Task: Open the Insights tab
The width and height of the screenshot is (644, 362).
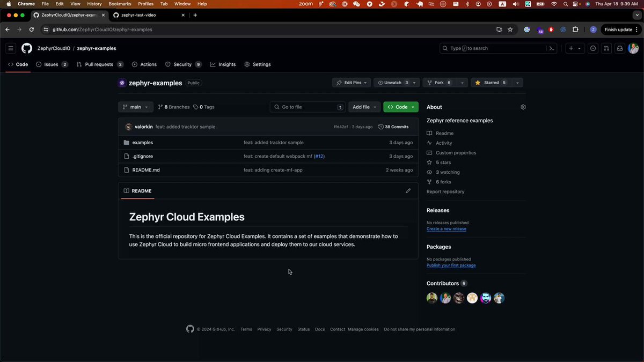Action: (x=223, y=64)
